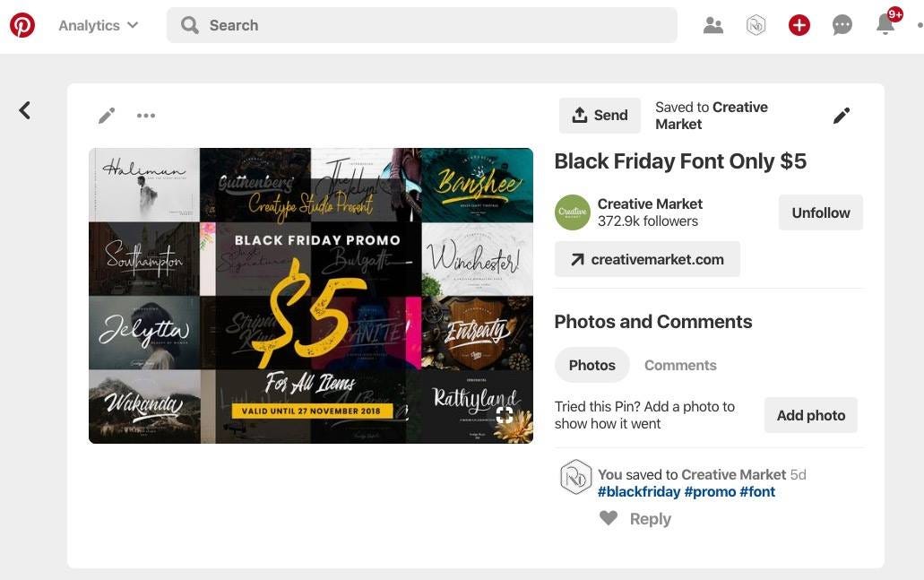The image size is (924, 580).
Task: Open the notifications bell icon
Action: coord(885,24)
